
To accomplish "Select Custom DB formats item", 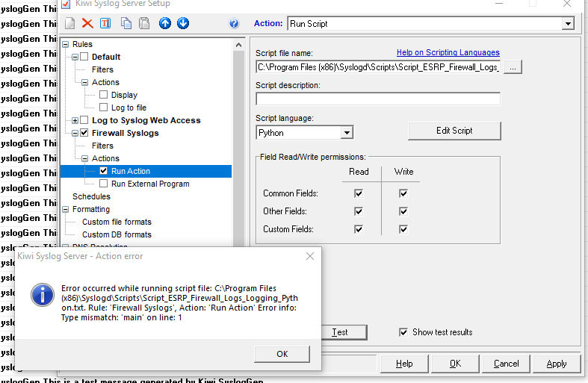I will coord(117,234).
